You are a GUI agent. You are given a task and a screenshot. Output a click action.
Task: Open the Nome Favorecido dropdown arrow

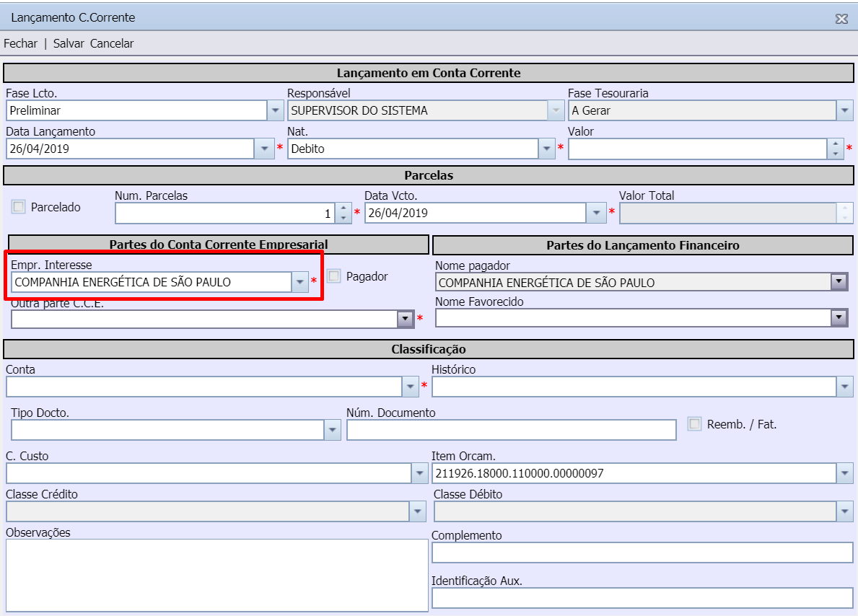coord(839,318)
